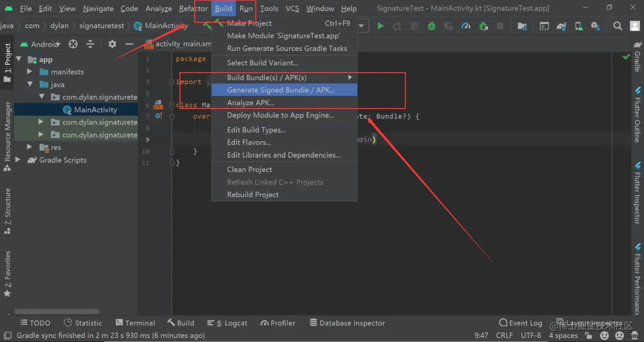Image resolution: width=644 pixels, height=342 pixels.
Task: Hide the Project panel with minus icon
Action: click(129, 44)
